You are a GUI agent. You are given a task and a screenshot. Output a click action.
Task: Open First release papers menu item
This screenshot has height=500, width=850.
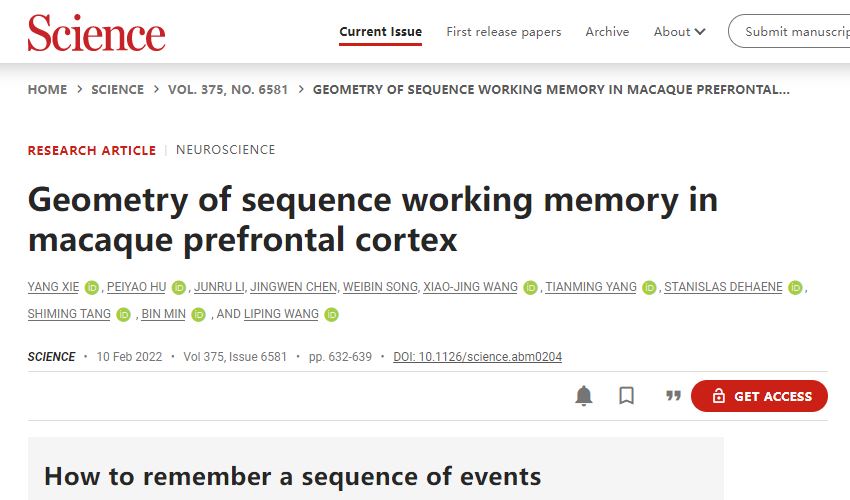pos(504,32)
